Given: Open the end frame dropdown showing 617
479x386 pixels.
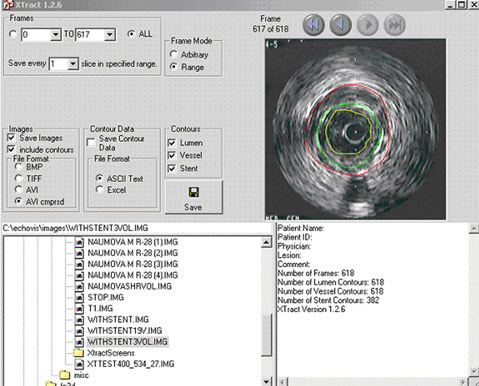Looking at the screenshot, I should coord(109,35).
